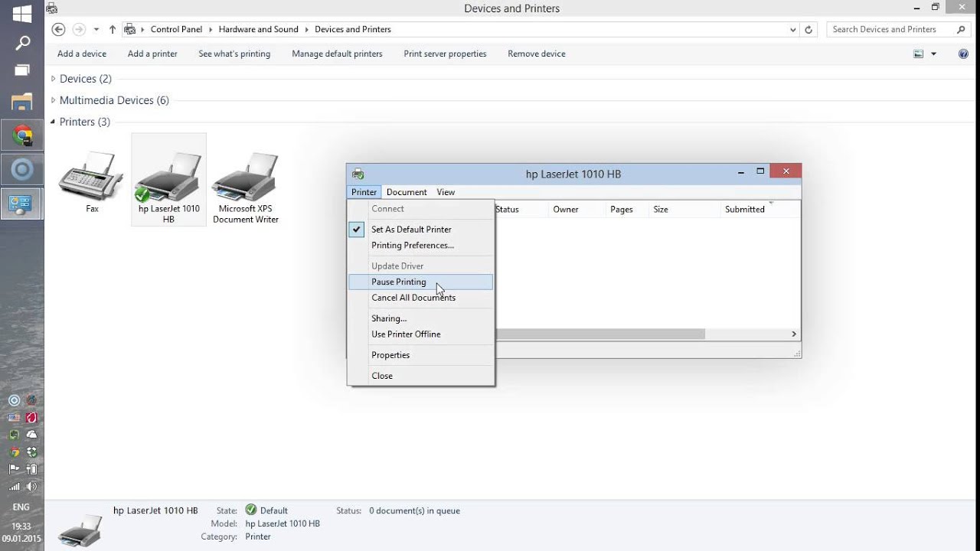This screenshot has height=551, width=980.
Task: Open the taskbar Search magnifier
Action: pos(22,43)
